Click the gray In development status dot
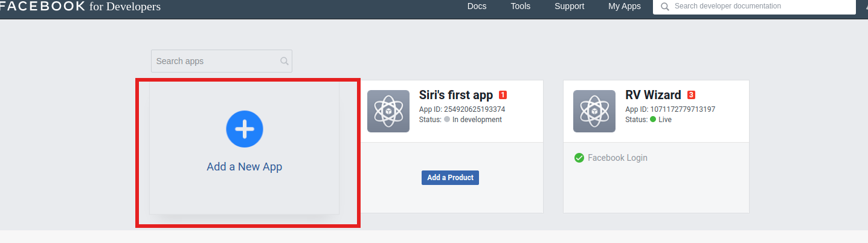 (447, 120)
